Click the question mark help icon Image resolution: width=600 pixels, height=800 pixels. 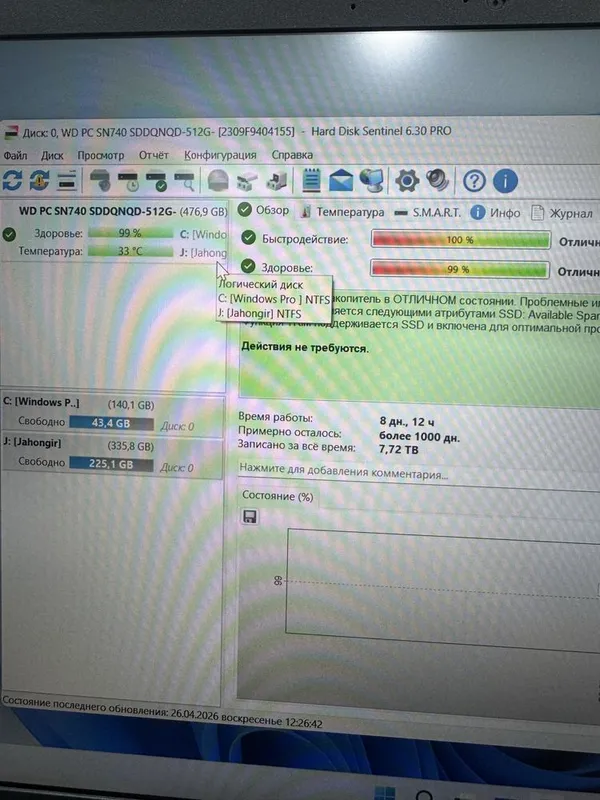[x=474, y=181]
